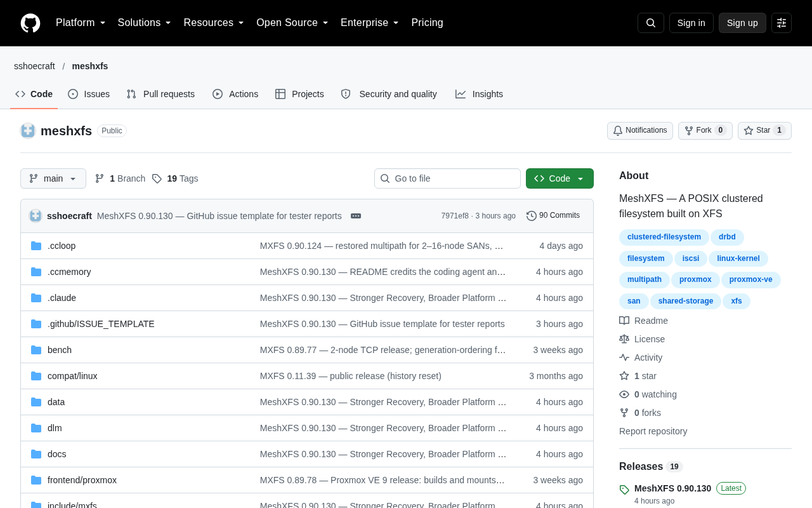The image size is (812, 508).
Task: Click the Sign up button
Action: click(x=742, y=23)
